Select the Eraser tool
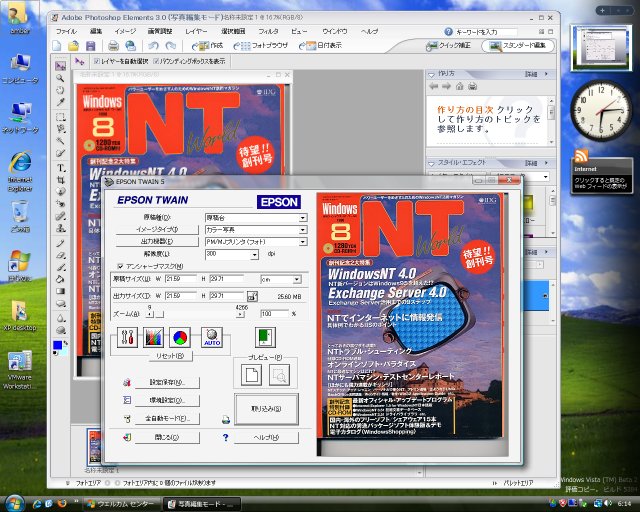This screenshot has width=640, height=512. tap(60, 255)
